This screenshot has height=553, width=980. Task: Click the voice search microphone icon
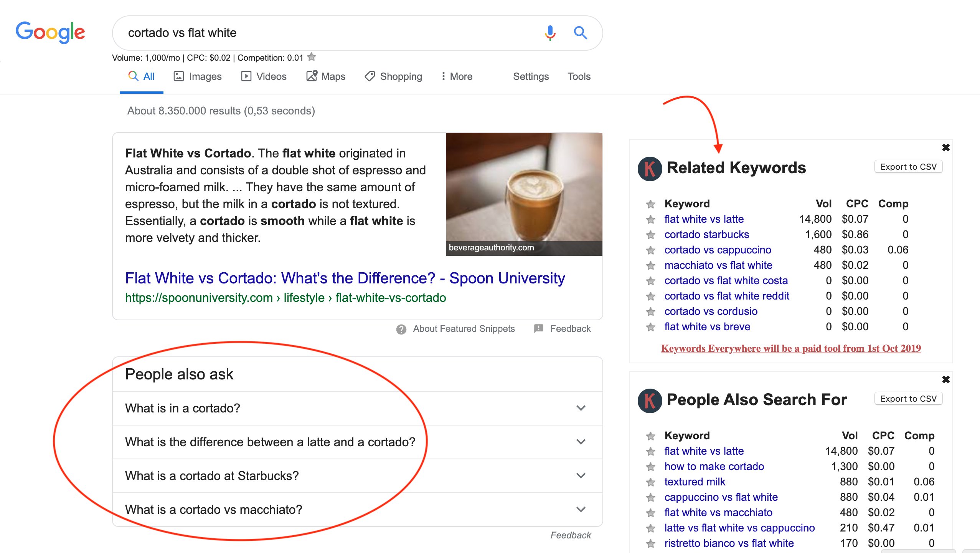[550, 33]
